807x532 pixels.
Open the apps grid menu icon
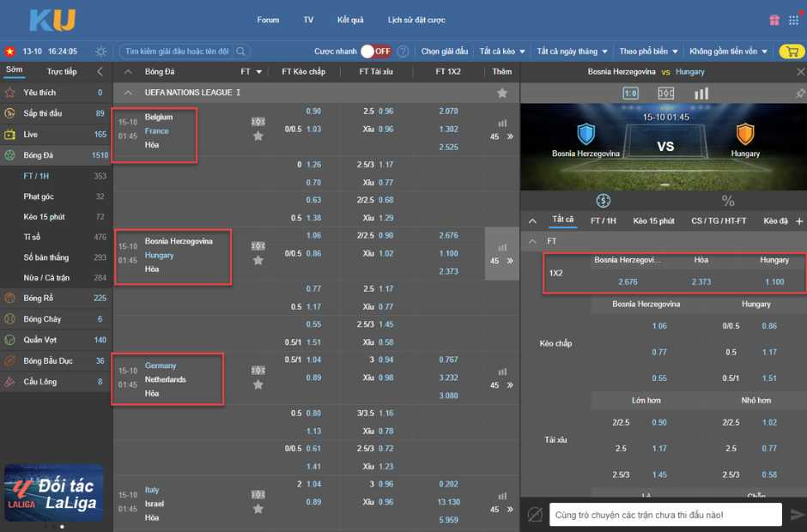pos(793,20)
